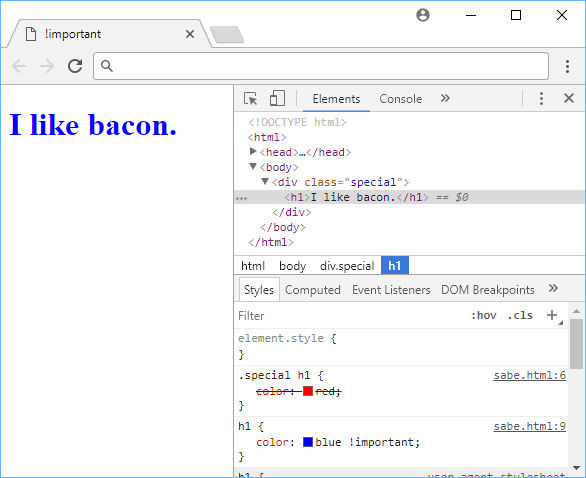Image resolution: width=586 pixels, height=478 pixels.
Task: Open DevTools more panels chevron
Action: [x=445, y=98]
